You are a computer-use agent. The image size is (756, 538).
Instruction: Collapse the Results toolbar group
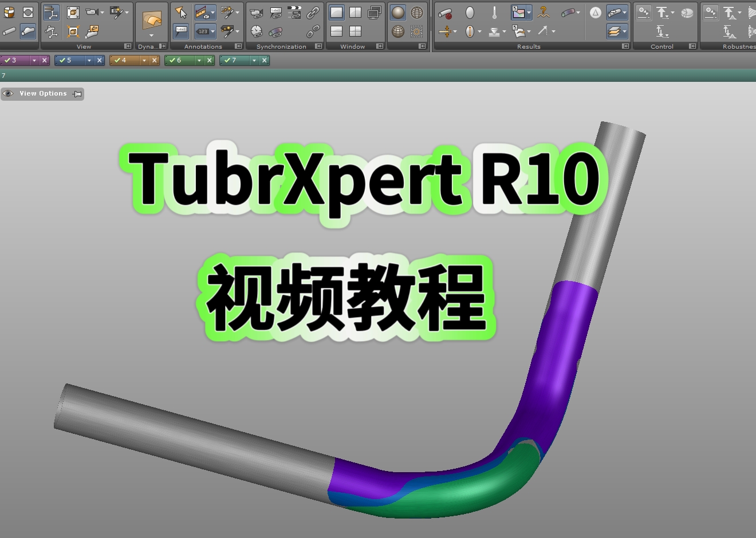tap(625, 46)
